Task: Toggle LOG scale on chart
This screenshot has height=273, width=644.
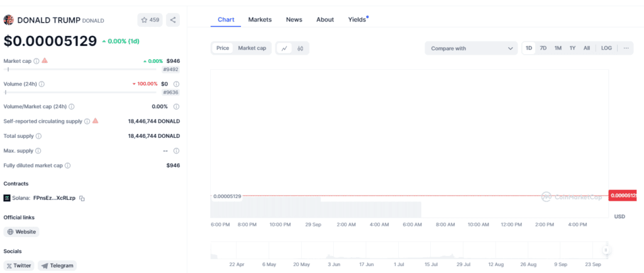Action: (607, 48)
